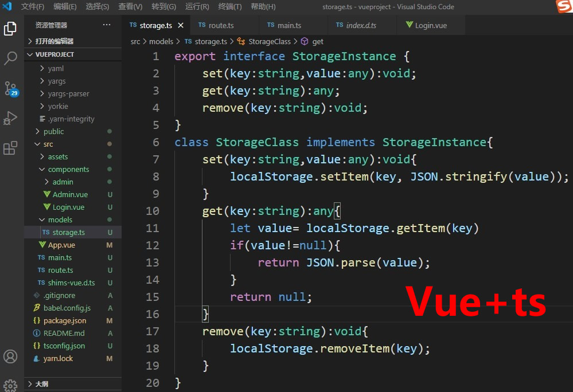This screenshot has width=573, height=392.
Task: Click the get method symbol icon in breadcrumb
Action: coord(305,41)
